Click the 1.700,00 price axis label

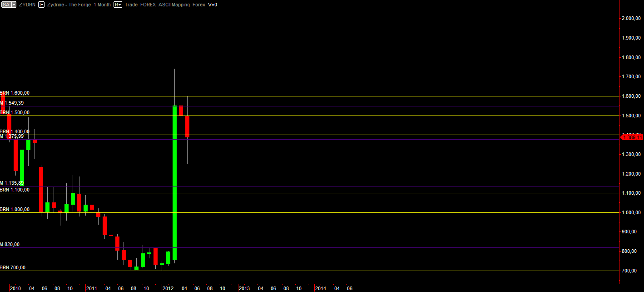coord(631,77)
